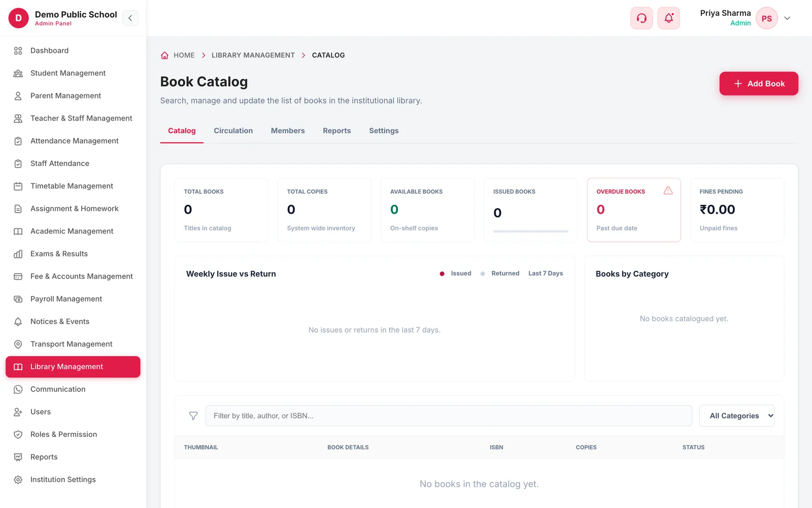Image resolution: width=812 pixels, height=508 pixels.
Task: Open Staff Attendance in sidebar
Action: 73,164
